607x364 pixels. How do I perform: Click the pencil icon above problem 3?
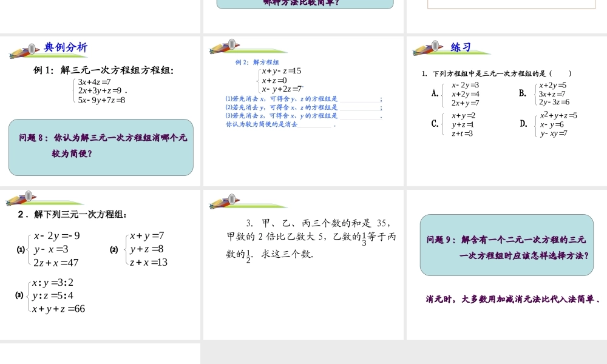225,201
